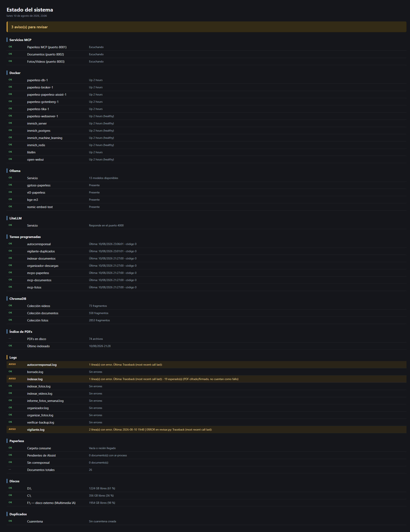Select the "organizador-descargas" task name
Viewport: 410px width, 532px height.
pos(43,266)
